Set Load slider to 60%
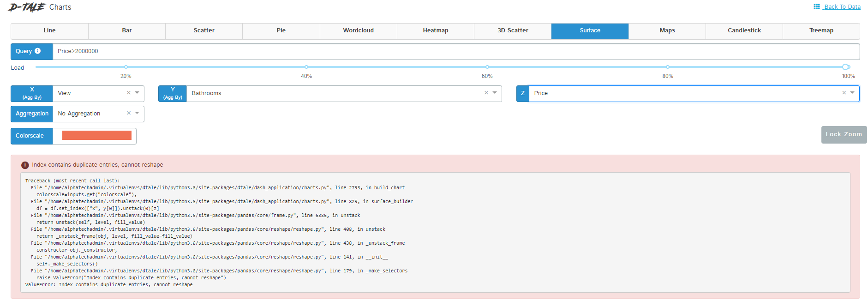The width and height of the screenshot is (868, 307). pyautogui.click(x=487, y=67)
